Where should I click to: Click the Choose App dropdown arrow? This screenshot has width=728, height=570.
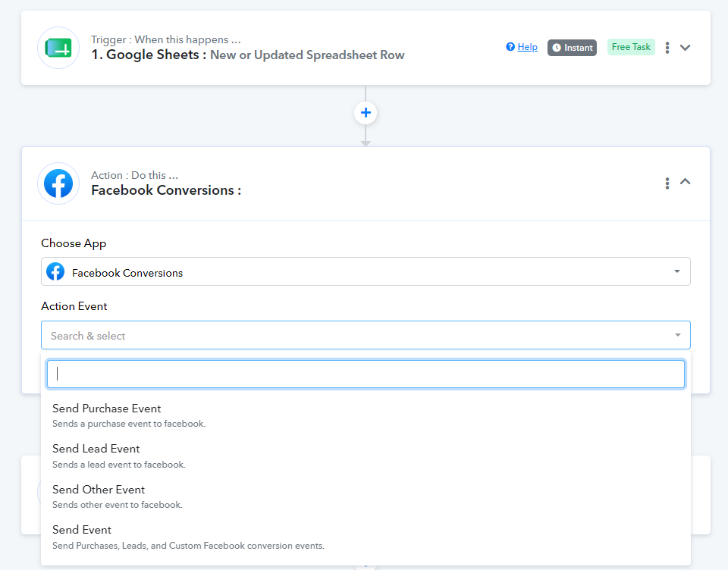(677, 271)
